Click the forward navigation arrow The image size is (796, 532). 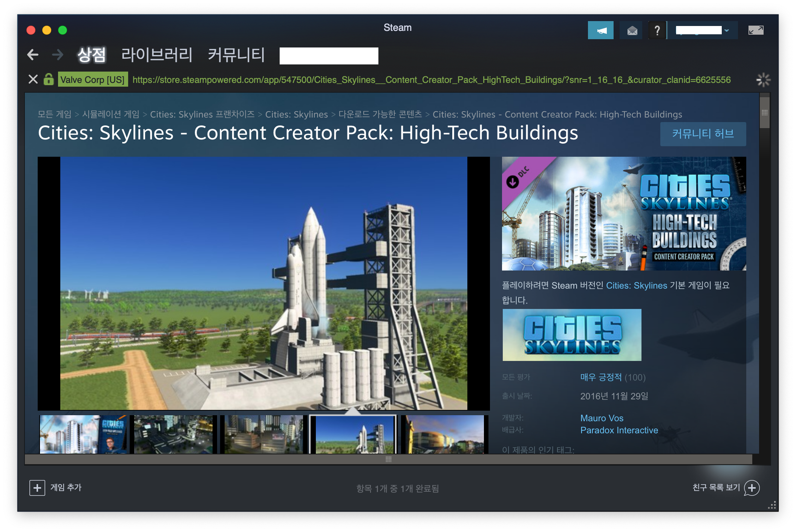pyautogui.click(x=57, y=55)
